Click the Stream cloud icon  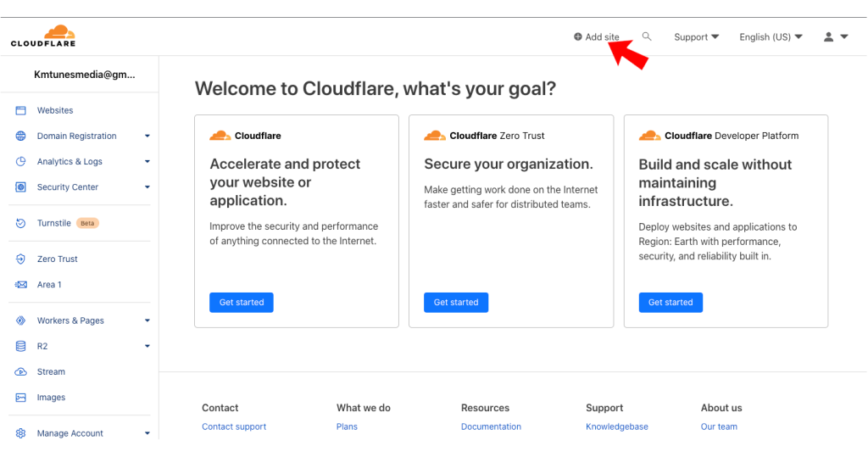pos(20,371)
